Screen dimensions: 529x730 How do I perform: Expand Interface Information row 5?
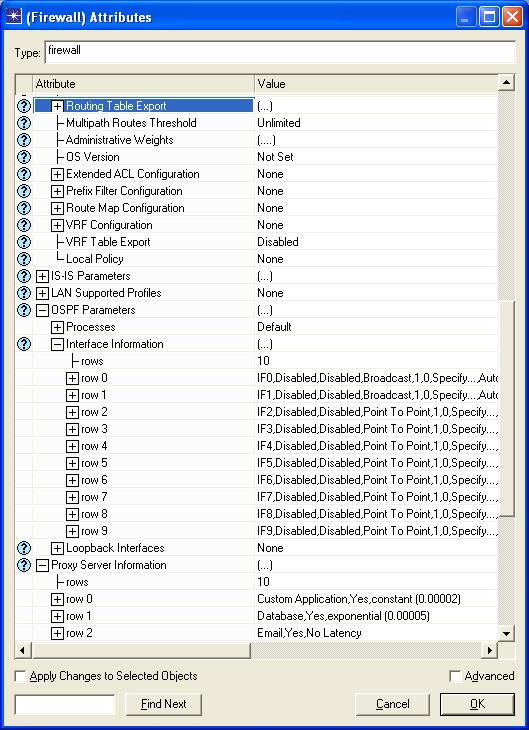tap(72, 463)
